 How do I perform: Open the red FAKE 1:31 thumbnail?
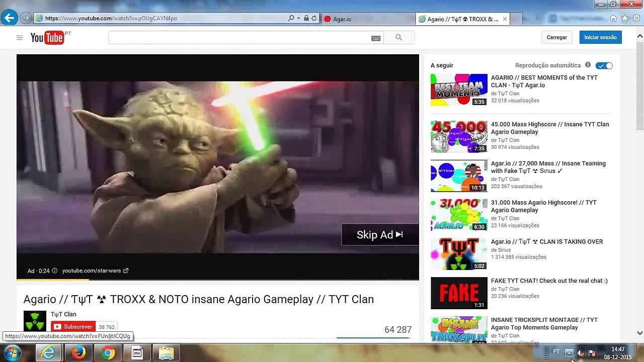459,293
